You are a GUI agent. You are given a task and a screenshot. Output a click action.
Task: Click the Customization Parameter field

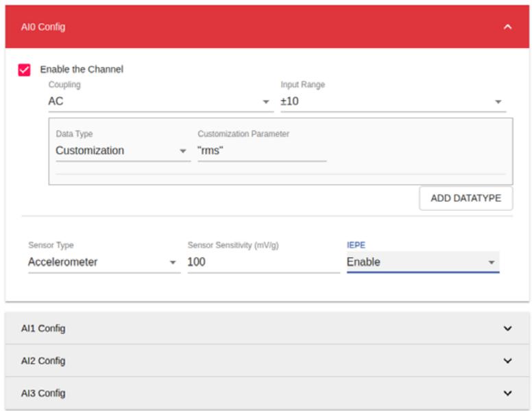pyautogui.click(x=262, y=151)
